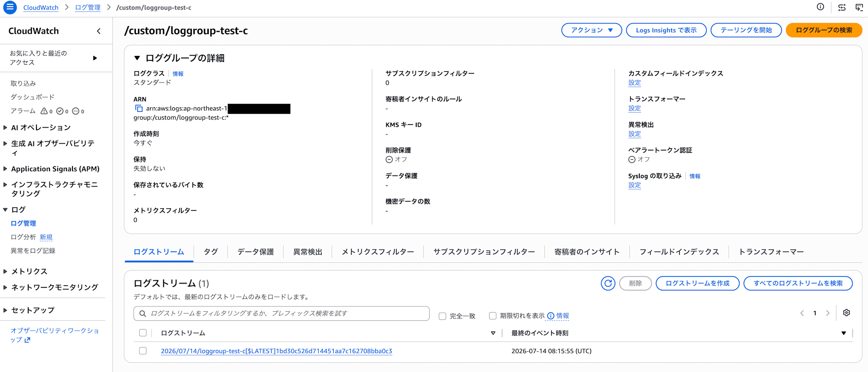Open the メトリクスフィルター tab
This screenshot has width=868, height=372.
(x=378, y=252)
